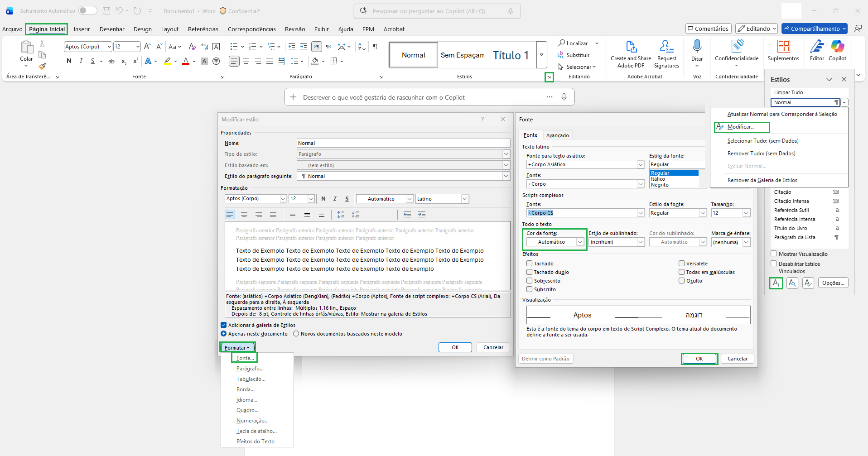
Task: Click the Create and Share Adobe PDF icon
Action: (x=631, y=47)
